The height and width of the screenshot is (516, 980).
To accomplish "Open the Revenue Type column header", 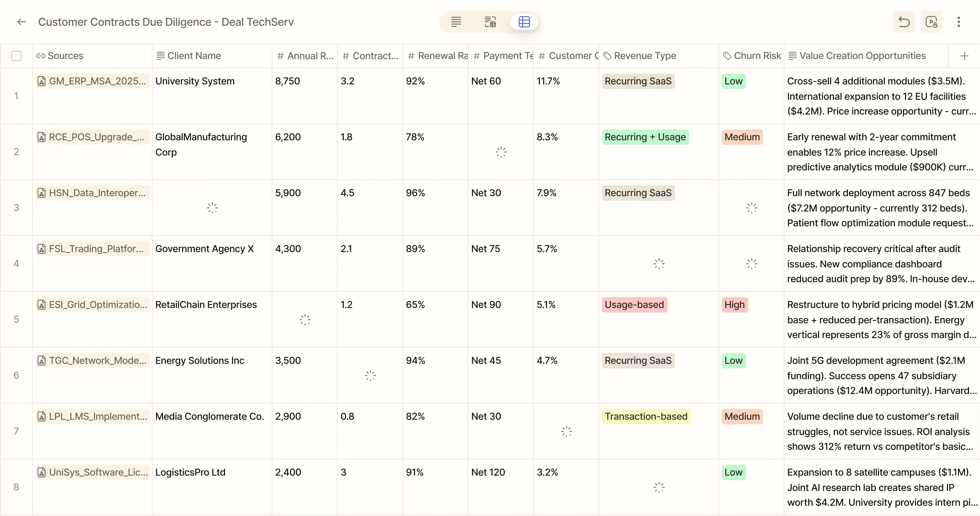I will (x=659, y=56).
